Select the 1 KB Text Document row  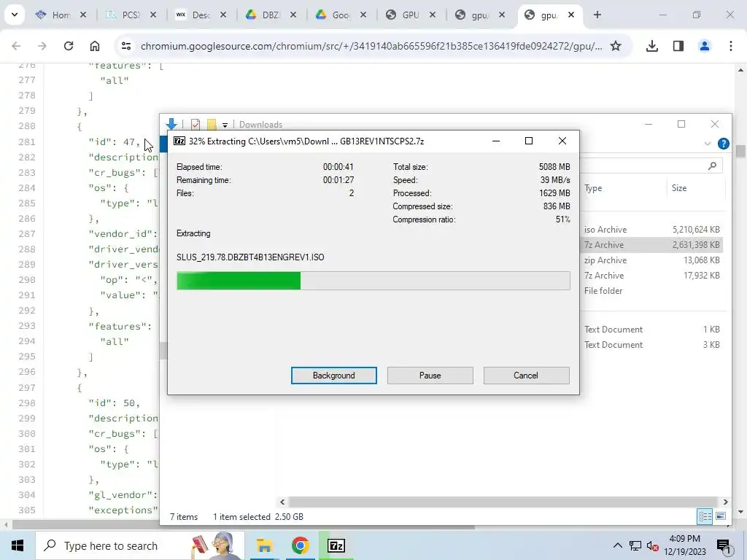pos(651,330)
